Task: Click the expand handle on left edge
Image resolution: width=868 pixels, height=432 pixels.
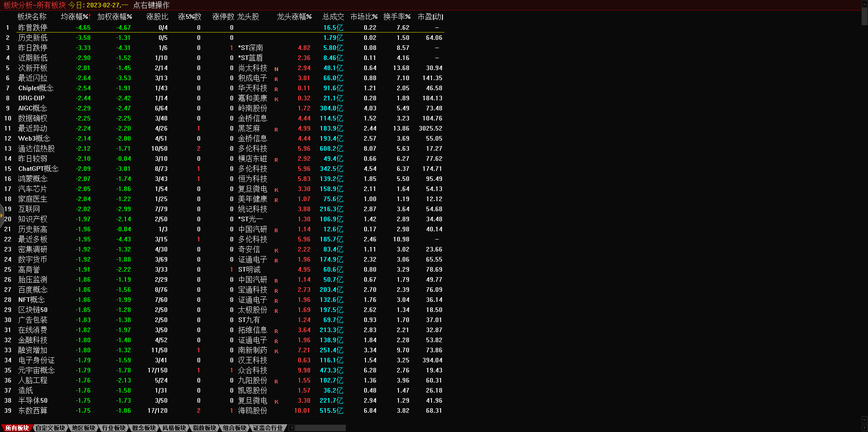Action: coord(2,215)
